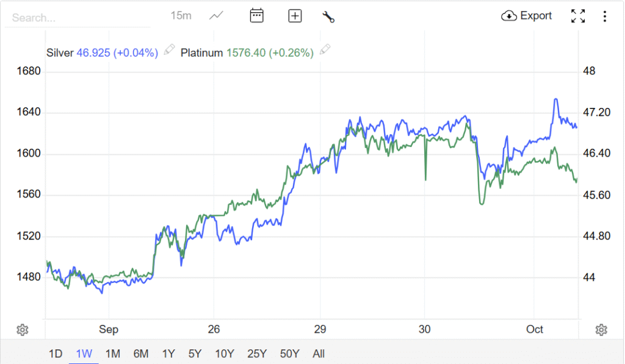Show All time range data

pyautogui.click(x=319, y=354)
